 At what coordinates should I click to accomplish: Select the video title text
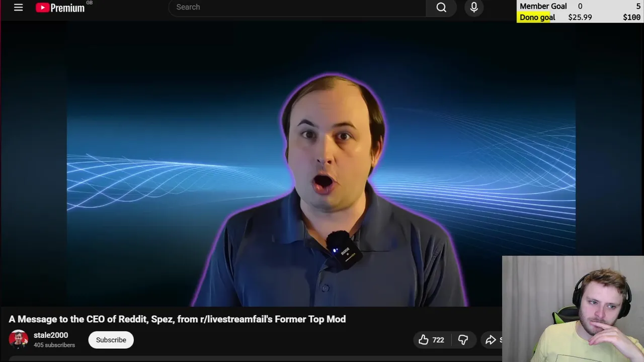click(x=177, y=319)
